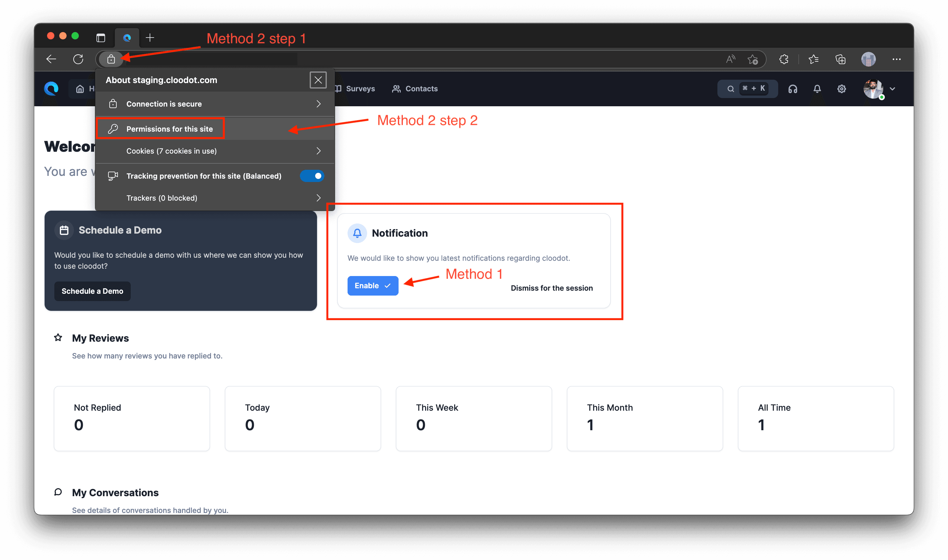The image size is (948, 560).
Task: Expand Connection is secure details
Action: tap(215, 104)
